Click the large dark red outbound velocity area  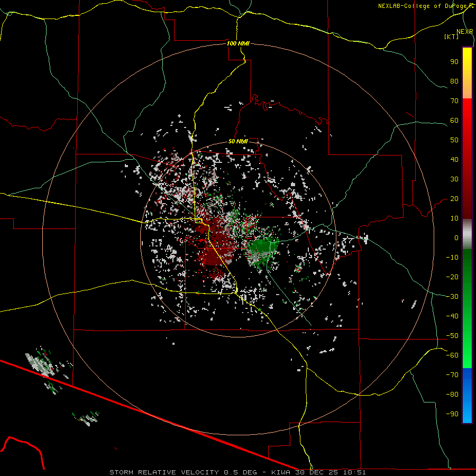pyautogui.click(x=217, y=243)
